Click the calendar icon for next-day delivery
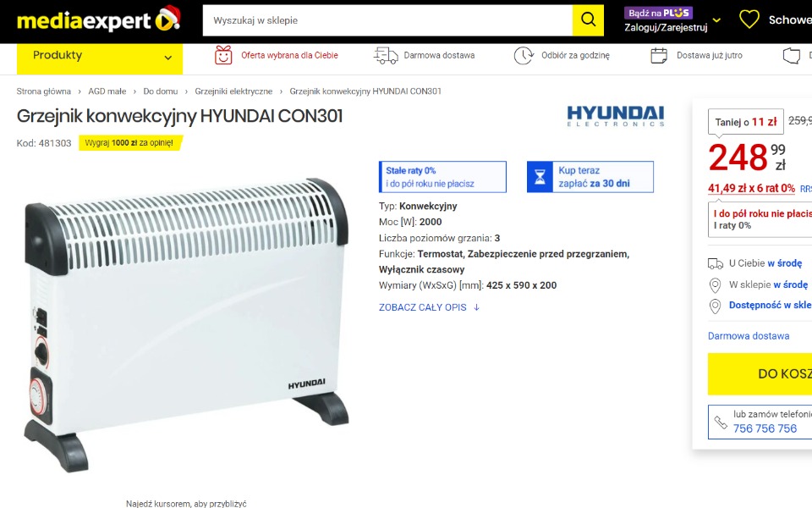 [x=659, y=56]
